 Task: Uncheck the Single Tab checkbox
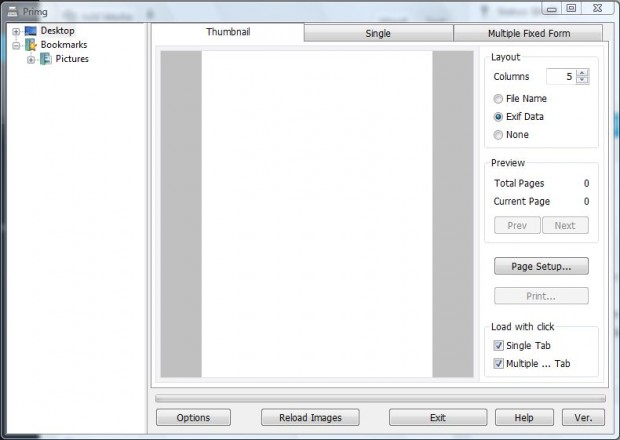point(499,346)
